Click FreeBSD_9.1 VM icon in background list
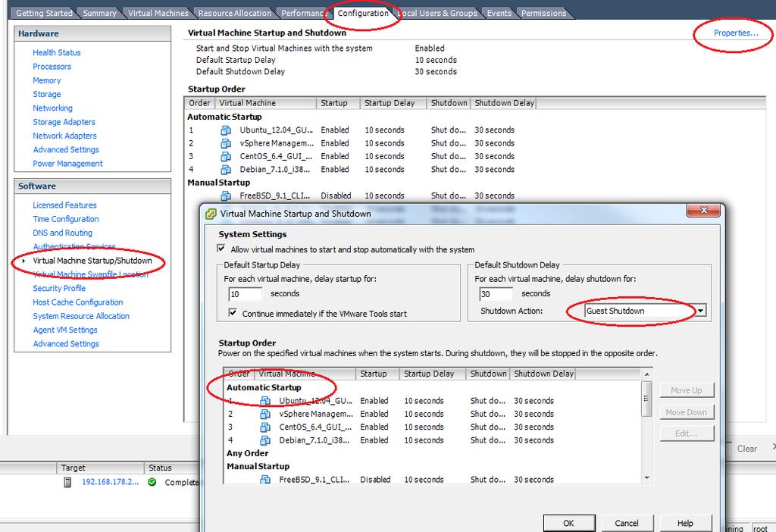 tap(226, 196)
